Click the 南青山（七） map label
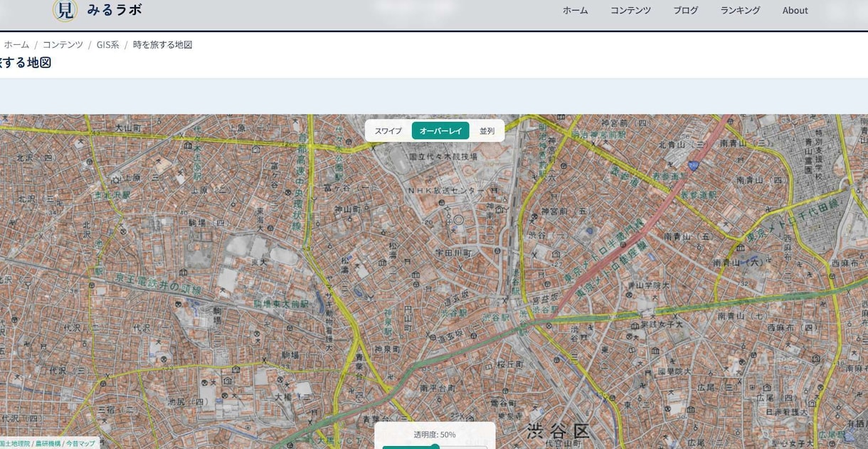 742,315
